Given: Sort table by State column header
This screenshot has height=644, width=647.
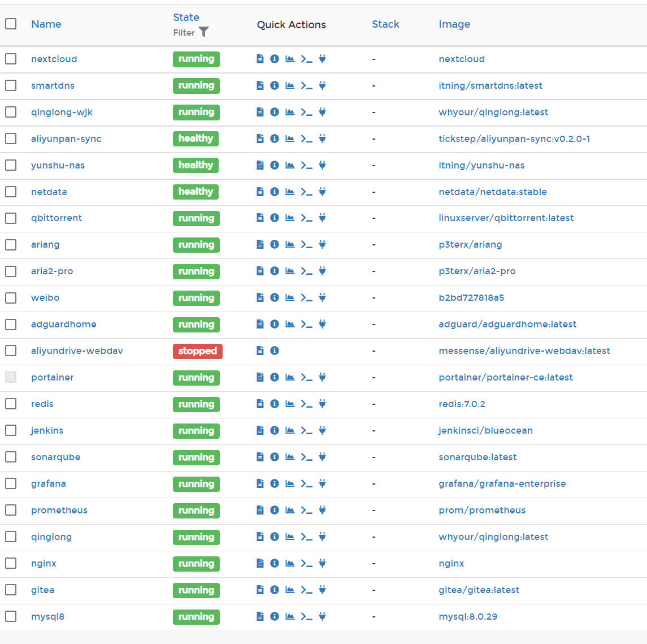Looking at the screenshot, I should point(186,18).
